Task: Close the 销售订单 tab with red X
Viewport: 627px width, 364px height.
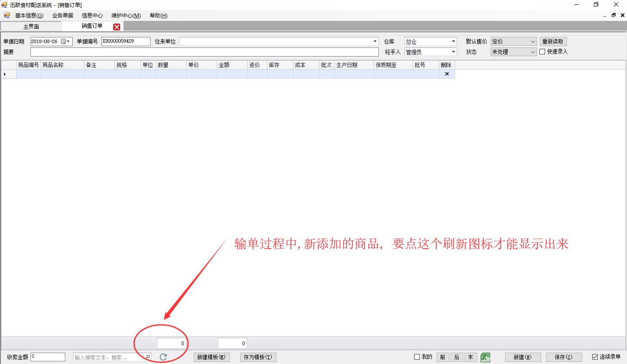Action: pyautogui.click(x=117, y=27)
